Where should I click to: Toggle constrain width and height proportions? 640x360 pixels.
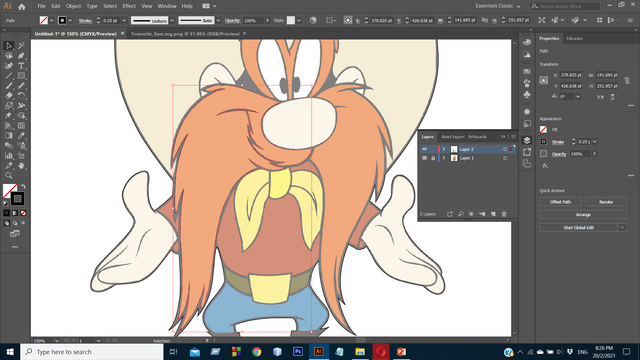pyautogui.click(x=627, y=81)
